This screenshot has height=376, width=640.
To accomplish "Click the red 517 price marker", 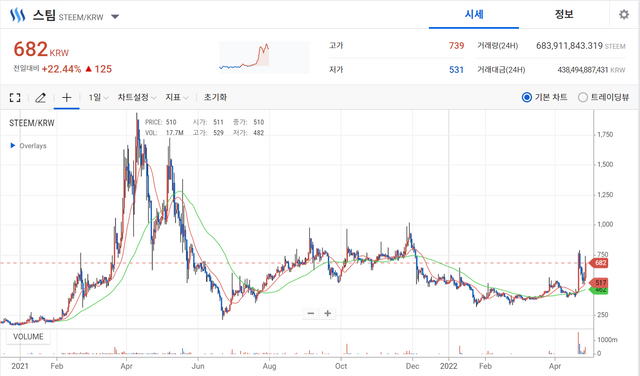I will coord(599,283).
